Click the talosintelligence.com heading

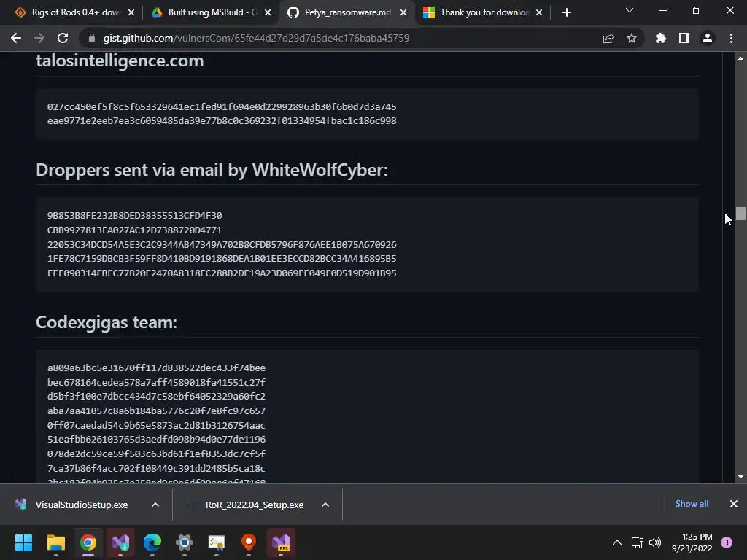pos(120,61)
